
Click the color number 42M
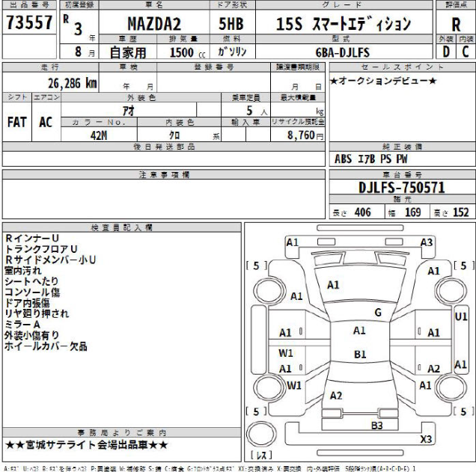point(98,135)
